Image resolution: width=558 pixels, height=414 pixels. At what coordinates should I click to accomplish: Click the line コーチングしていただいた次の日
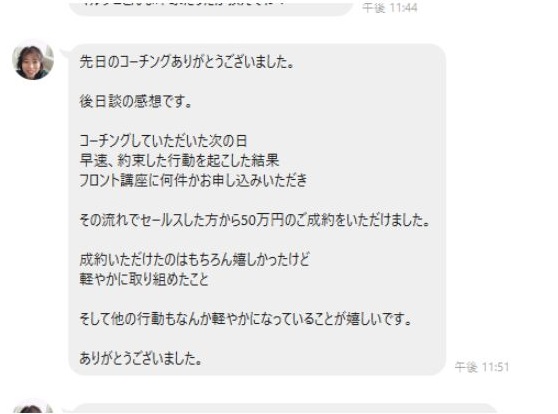(x=163, y=141)
